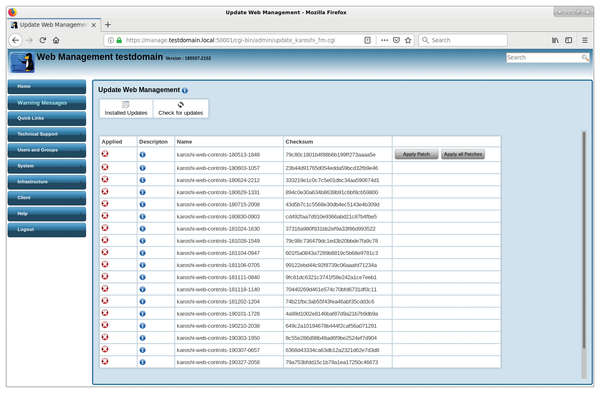The width and height of the screenshot is (600, 393).
Task: Bookmark this page with the star icon
Action: coord(408,40)
